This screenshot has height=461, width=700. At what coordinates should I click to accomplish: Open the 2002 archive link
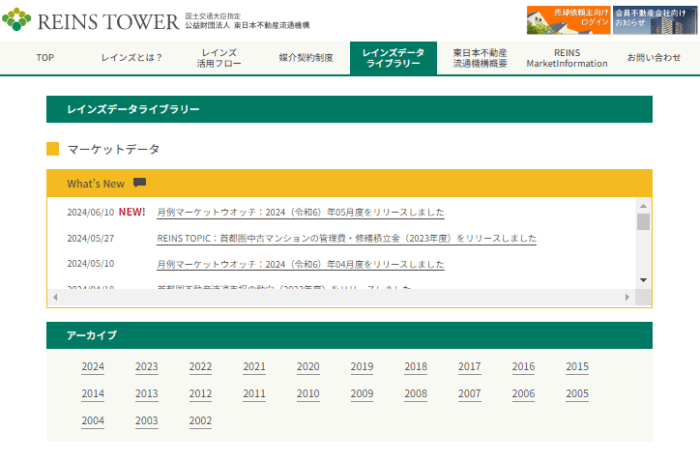tap(200, 421)
